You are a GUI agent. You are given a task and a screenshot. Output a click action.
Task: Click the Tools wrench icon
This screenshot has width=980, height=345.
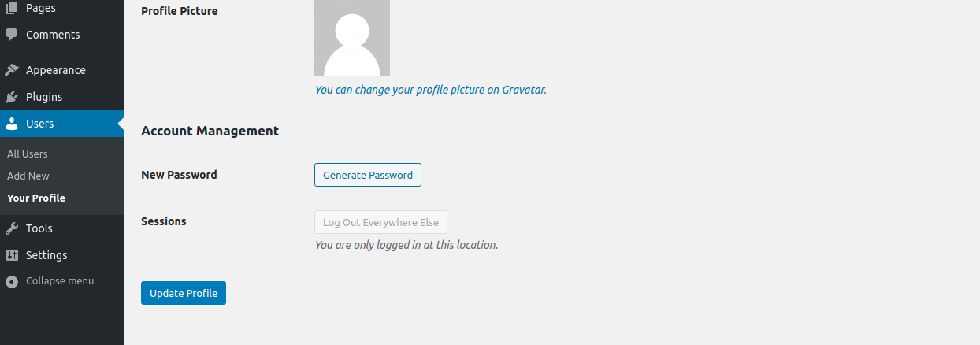click(12, 228)
